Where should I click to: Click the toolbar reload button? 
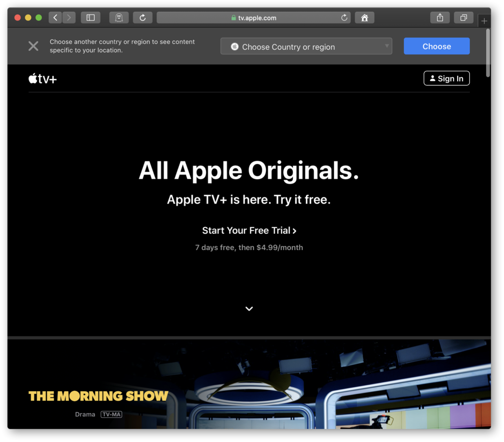click(143, 18)
